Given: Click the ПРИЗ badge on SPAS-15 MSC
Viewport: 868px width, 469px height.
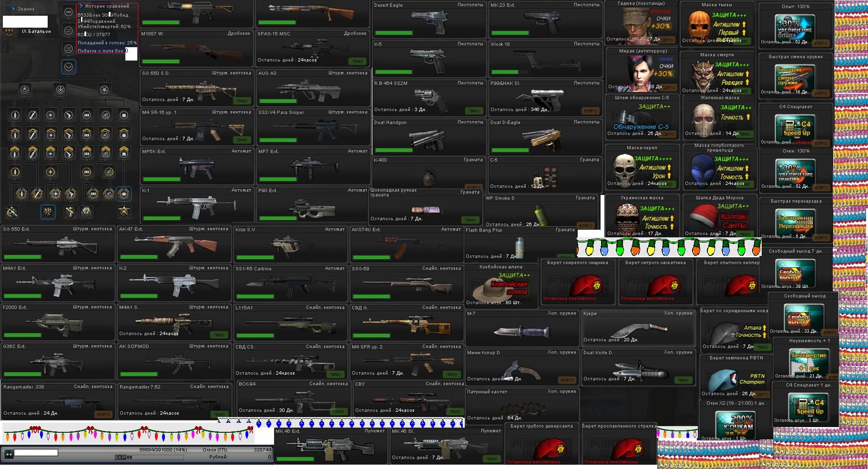Looking at the screenshot, I should click(357, 61).
